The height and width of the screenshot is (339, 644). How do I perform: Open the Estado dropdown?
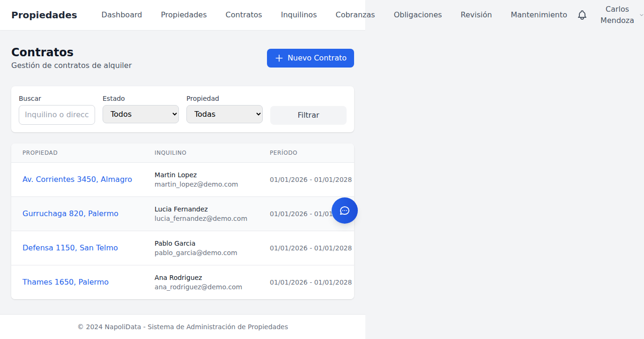[141, 114]
